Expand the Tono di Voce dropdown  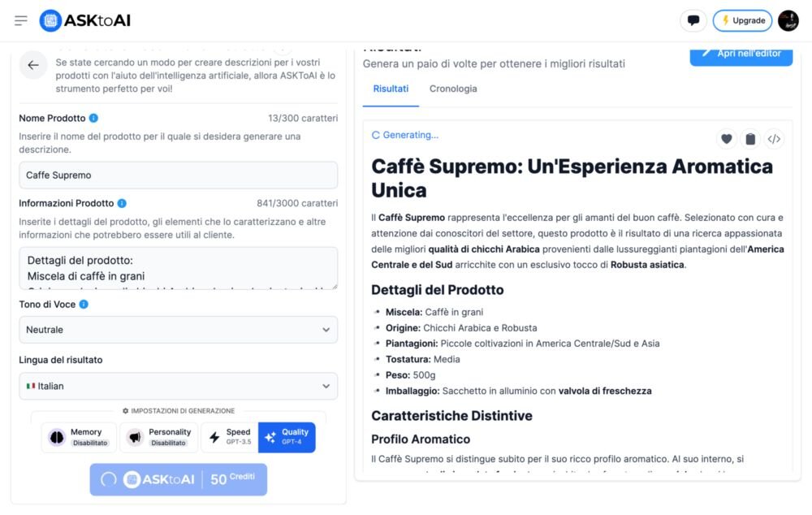click(x=178, y=330)
